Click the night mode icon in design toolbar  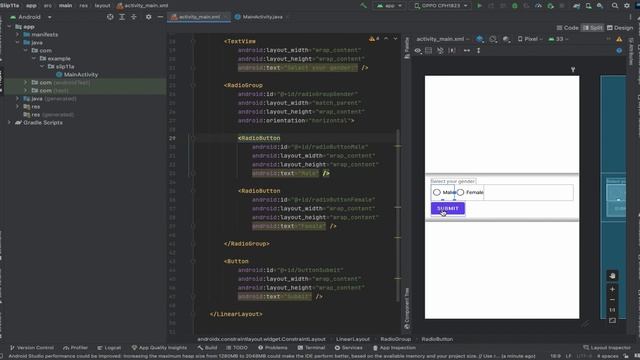pyautogui.click(x=506, y=39)
